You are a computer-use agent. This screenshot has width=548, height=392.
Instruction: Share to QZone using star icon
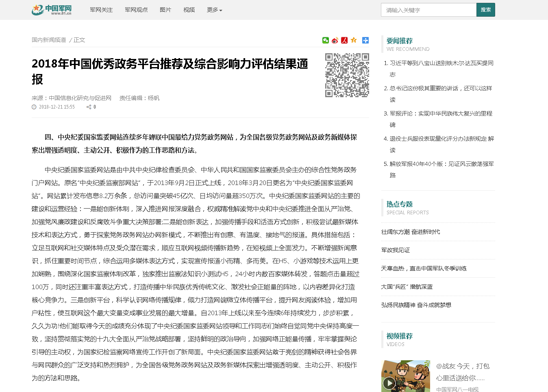(354, 40)
